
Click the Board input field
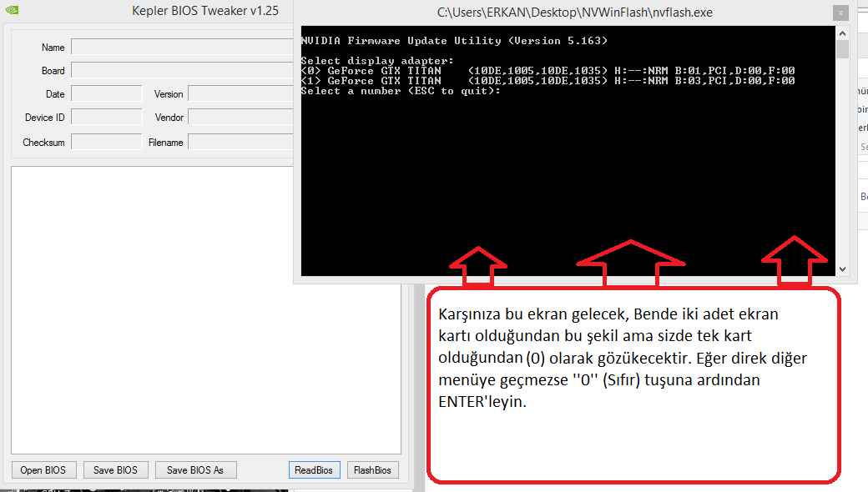coord(182,70)
